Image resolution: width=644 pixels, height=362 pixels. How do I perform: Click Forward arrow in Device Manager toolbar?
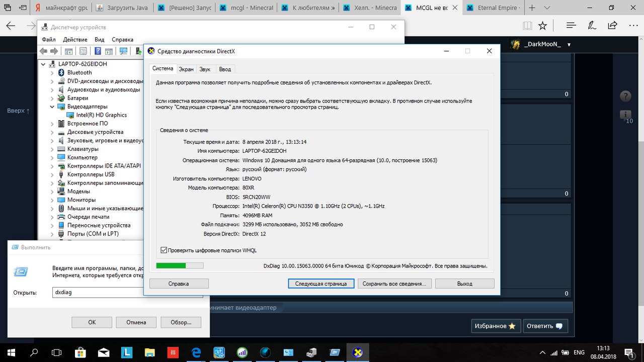[x=54, y=51]
